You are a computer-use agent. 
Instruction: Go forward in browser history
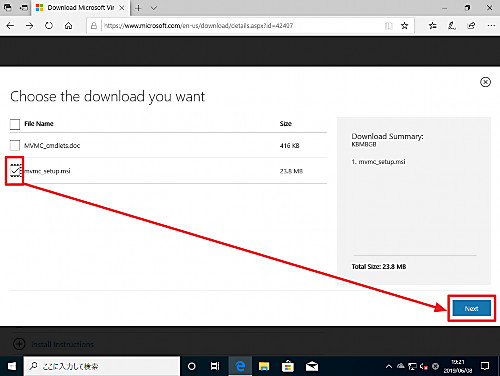click(x=30, y=26)
